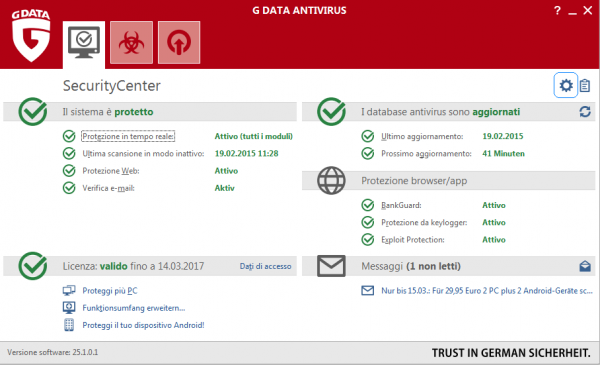Click the green check beside 'Il sistema è protetto'
Image resolution: width=600 pixels, height=365 pixels.
click(x=33, y=112)
